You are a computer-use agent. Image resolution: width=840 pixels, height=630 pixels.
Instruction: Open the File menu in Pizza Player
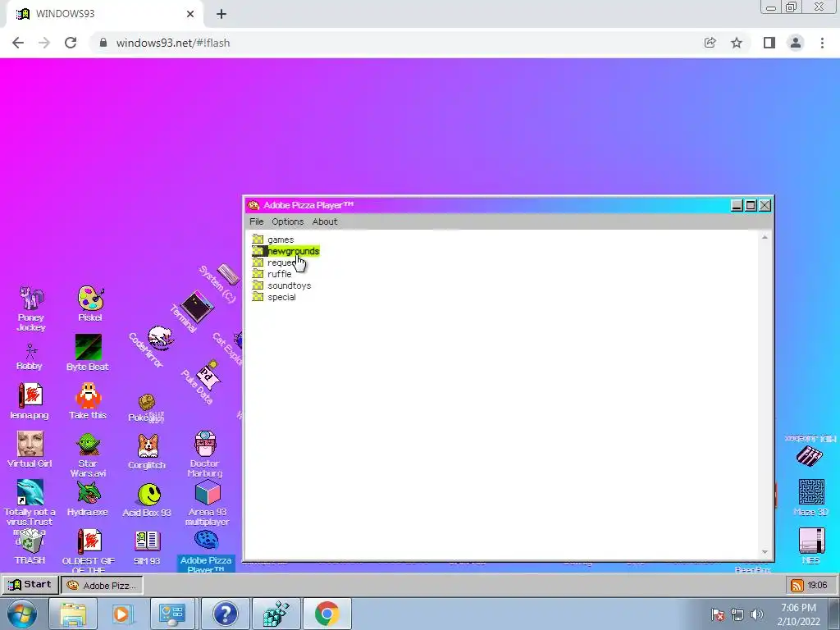click(x=257, y=221)
